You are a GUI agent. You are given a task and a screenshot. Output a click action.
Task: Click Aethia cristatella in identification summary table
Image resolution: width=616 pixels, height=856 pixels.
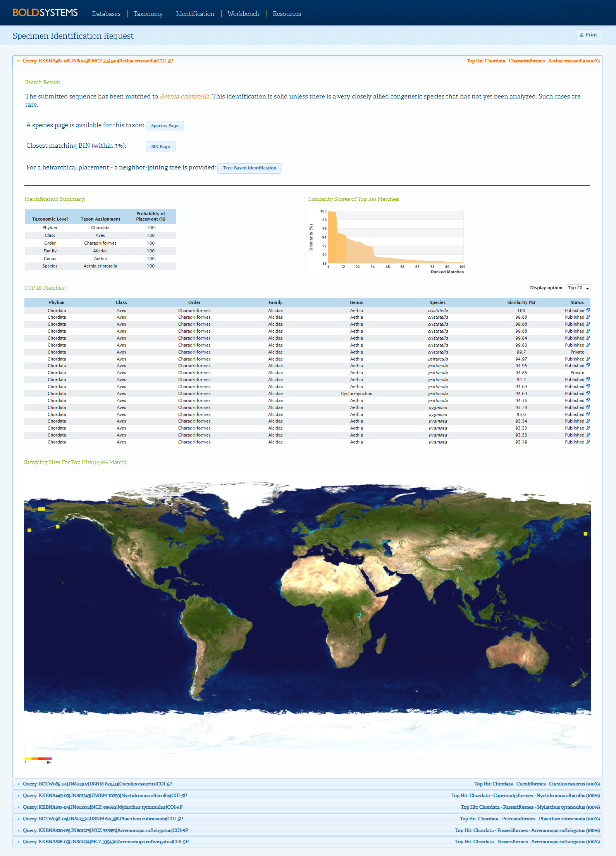point(100,266)
